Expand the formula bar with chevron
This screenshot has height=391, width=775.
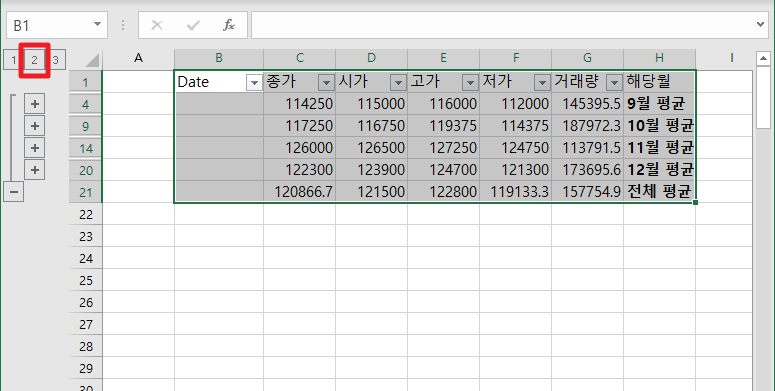pyautogui.click(x=761, y=24)
